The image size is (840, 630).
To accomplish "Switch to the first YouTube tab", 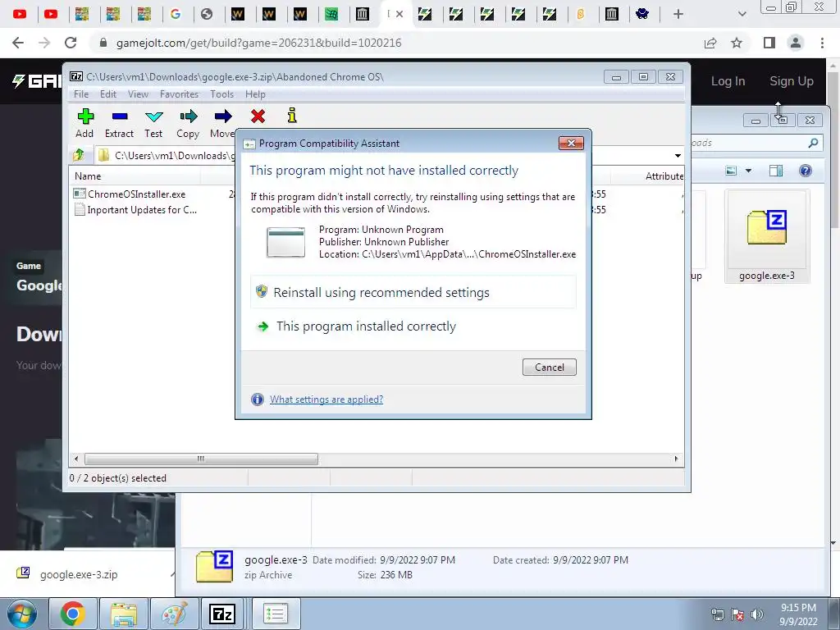I will click(x=20, y=15).
